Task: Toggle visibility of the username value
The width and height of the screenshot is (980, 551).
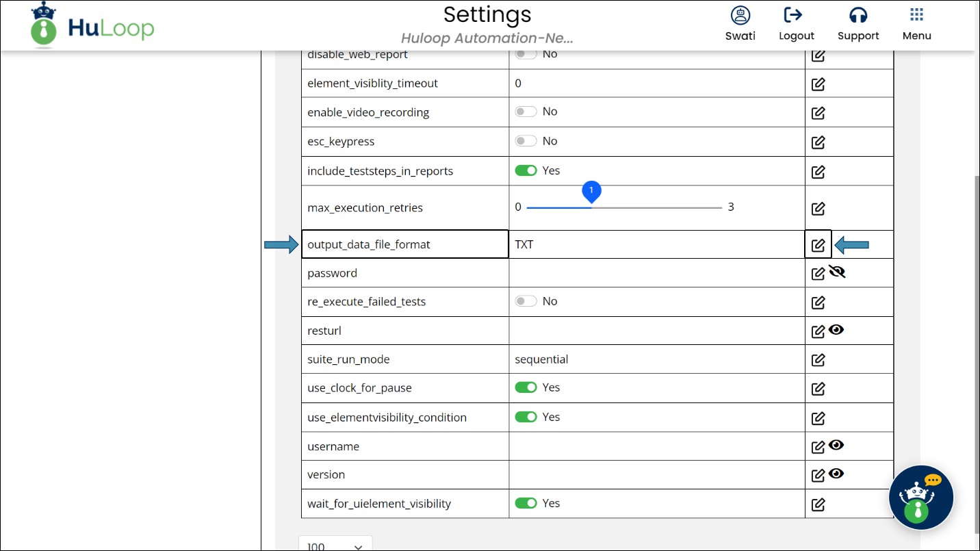Action: click(836, 445)
